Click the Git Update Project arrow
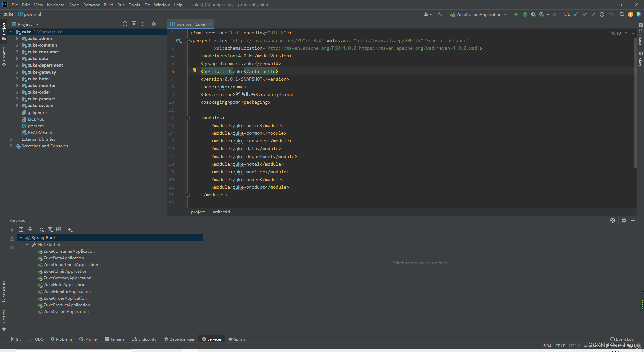 pos(576,14)
